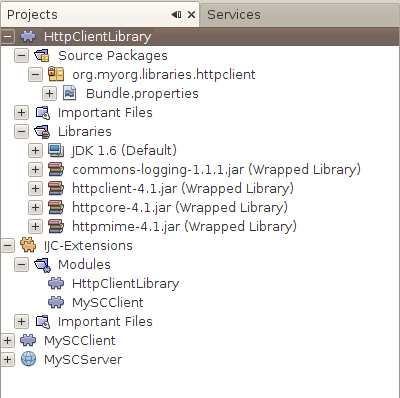
Task: Expand httpcore-4.1.jar wrapped library
Action: pyautogui.click(x=35, y=207)
